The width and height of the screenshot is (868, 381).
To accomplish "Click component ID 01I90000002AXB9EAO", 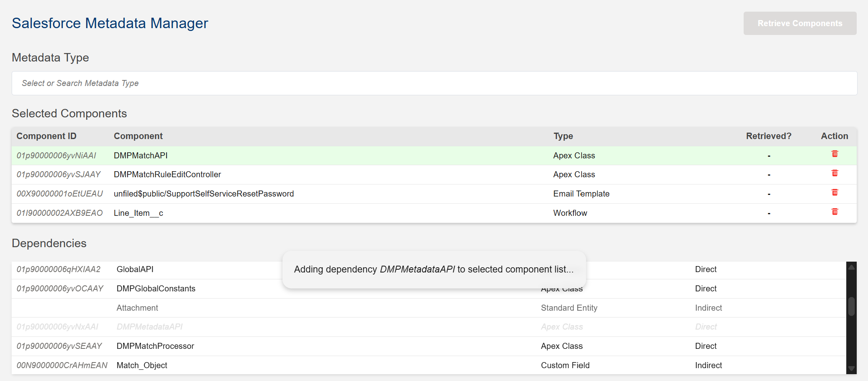I will 60,213.
